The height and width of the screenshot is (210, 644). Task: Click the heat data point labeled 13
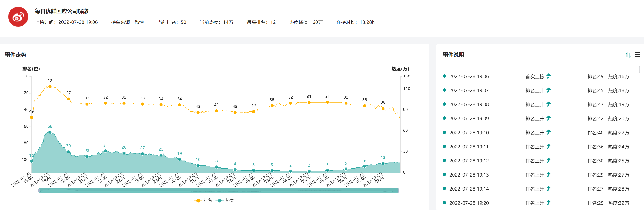pyautogui.click(x=383, y=163)
